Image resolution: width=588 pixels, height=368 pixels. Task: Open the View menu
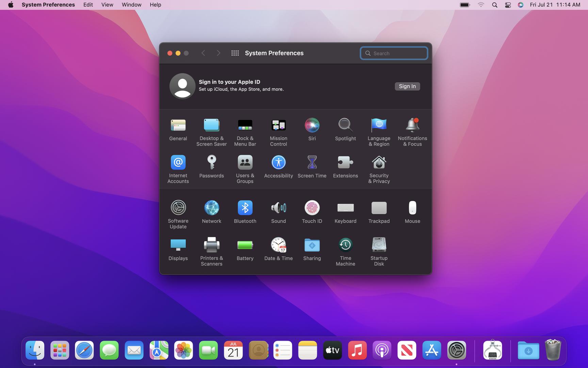click(107, 5)
